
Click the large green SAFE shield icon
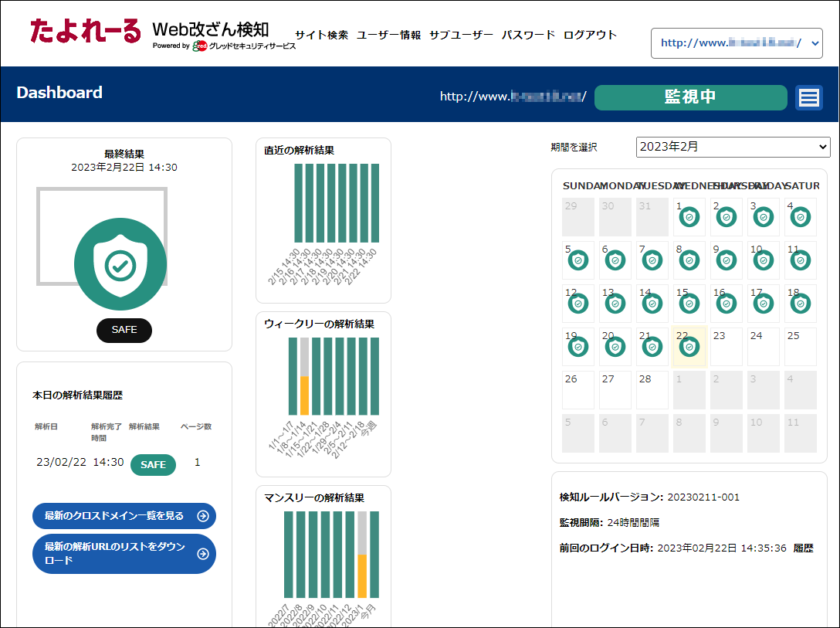tap(120, 264)
